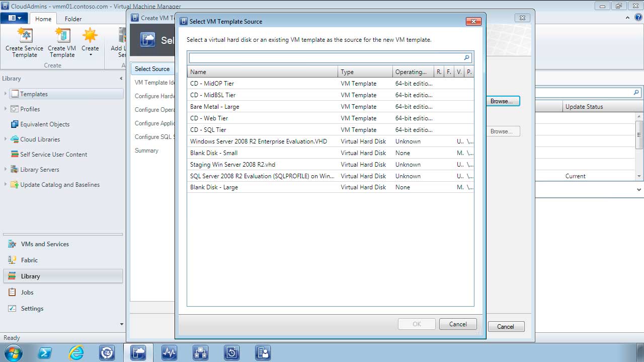
Task: Select the CD - SQL Tier row
Action: (x=331, y=130)
